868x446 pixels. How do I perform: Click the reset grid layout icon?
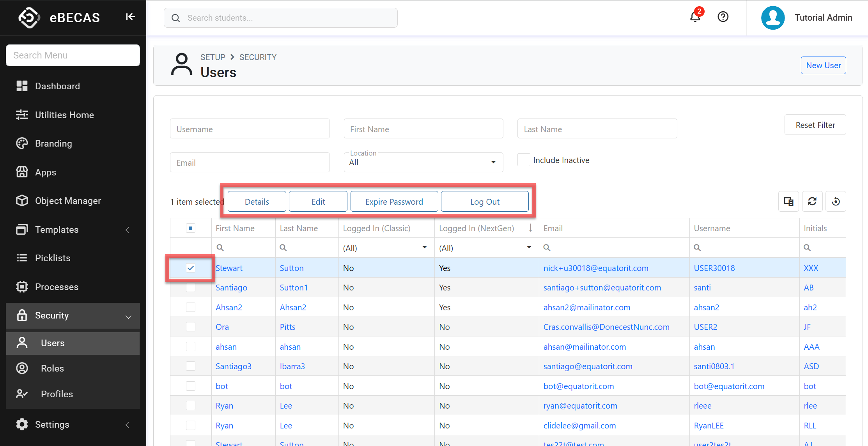coord(836,202)
